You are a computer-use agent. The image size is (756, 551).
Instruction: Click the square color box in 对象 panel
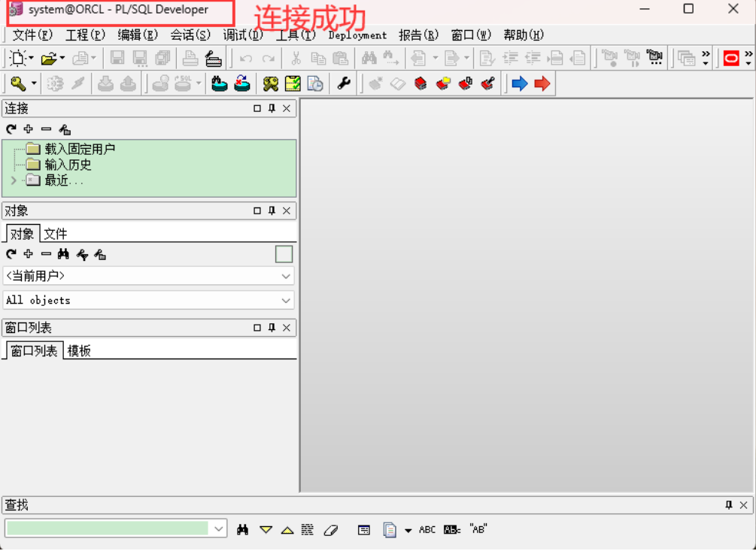(284, 255)
